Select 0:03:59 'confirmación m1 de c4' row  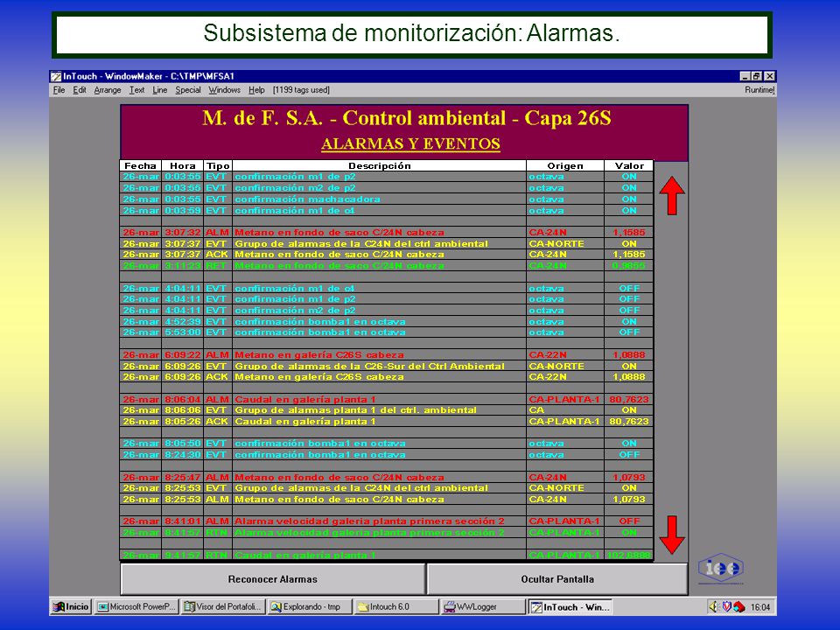point(386,211)
